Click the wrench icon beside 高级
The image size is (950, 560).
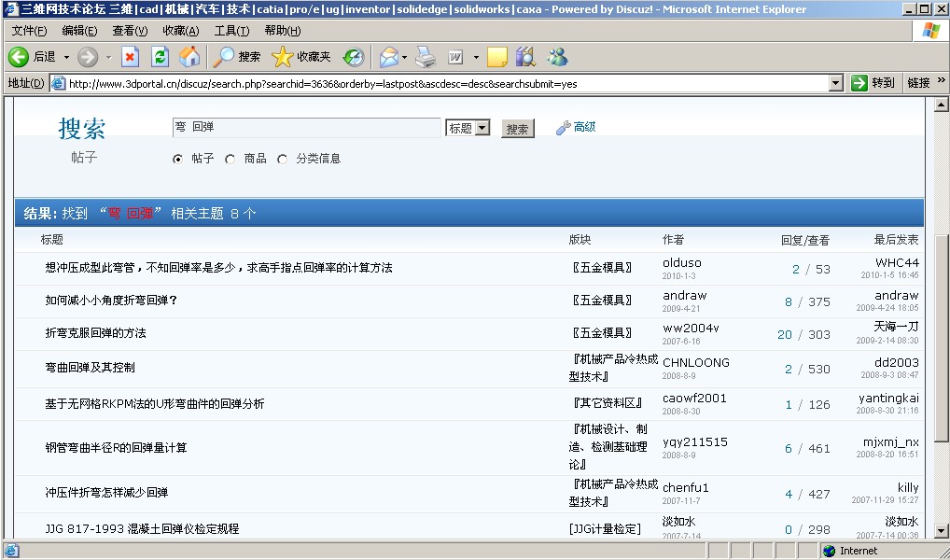pos(563,127)
